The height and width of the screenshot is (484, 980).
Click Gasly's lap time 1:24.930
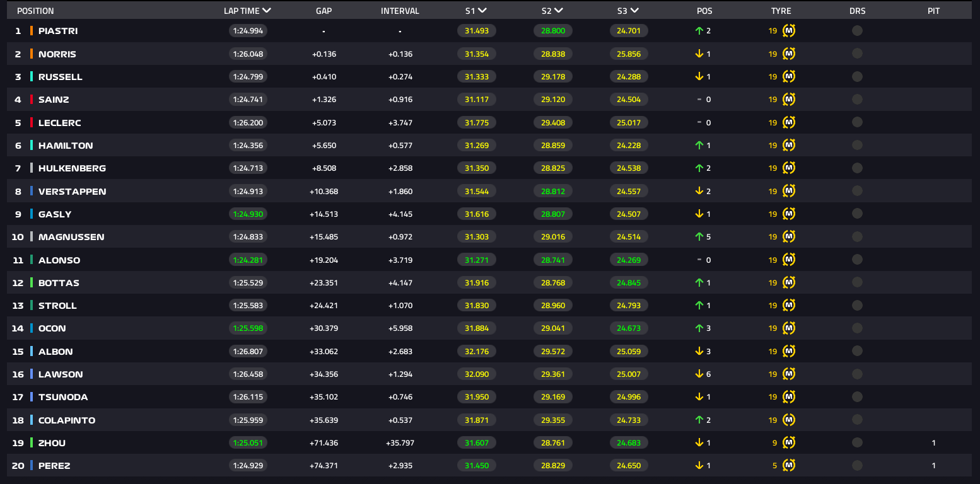[x=248, y=214]
